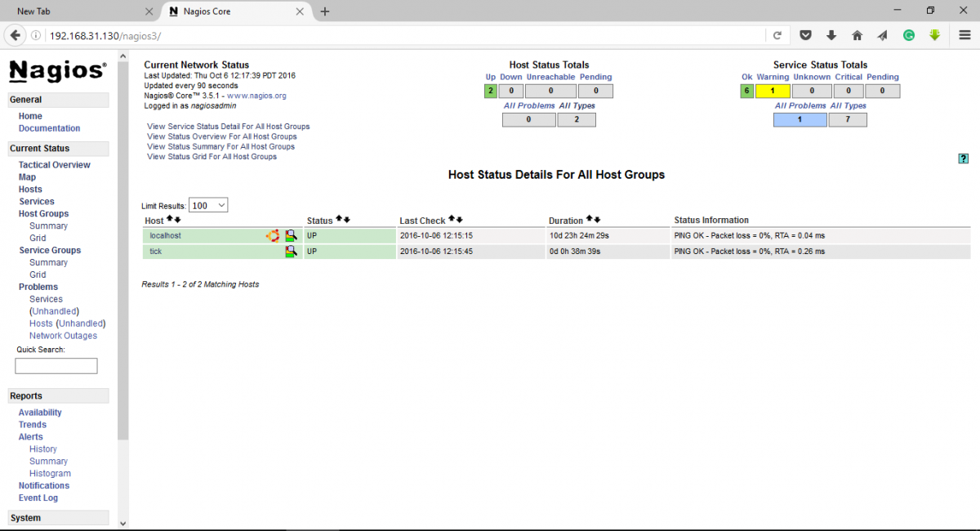980x531 pixels.
Task: Click the site info icon in address bar
Action: click(x=36, y=36)
